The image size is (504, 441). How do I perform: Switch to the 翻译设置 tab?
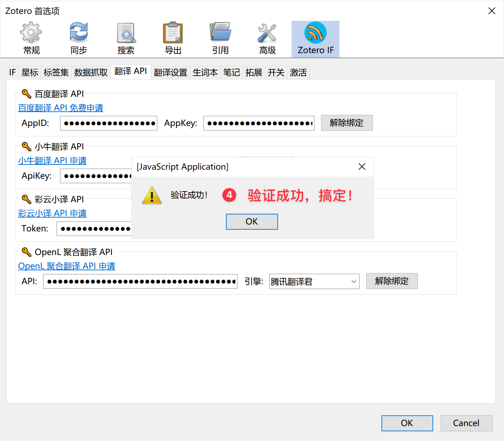pyautogui.click(x=170, y=73)
